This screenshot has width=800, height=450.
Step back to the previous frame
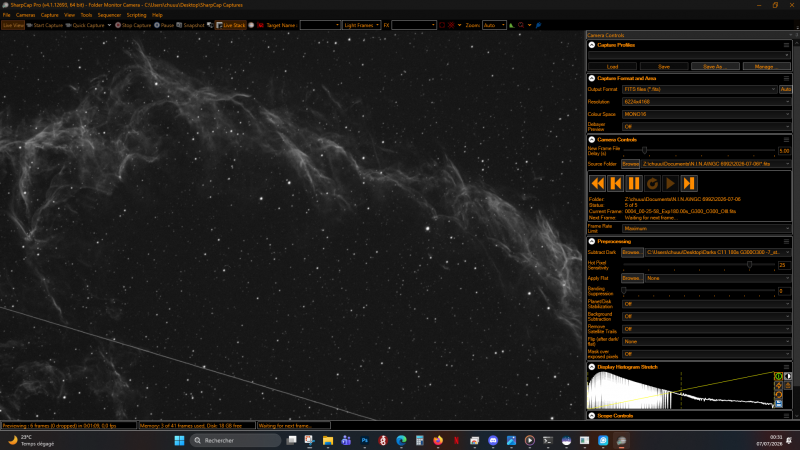coord(616,183)
